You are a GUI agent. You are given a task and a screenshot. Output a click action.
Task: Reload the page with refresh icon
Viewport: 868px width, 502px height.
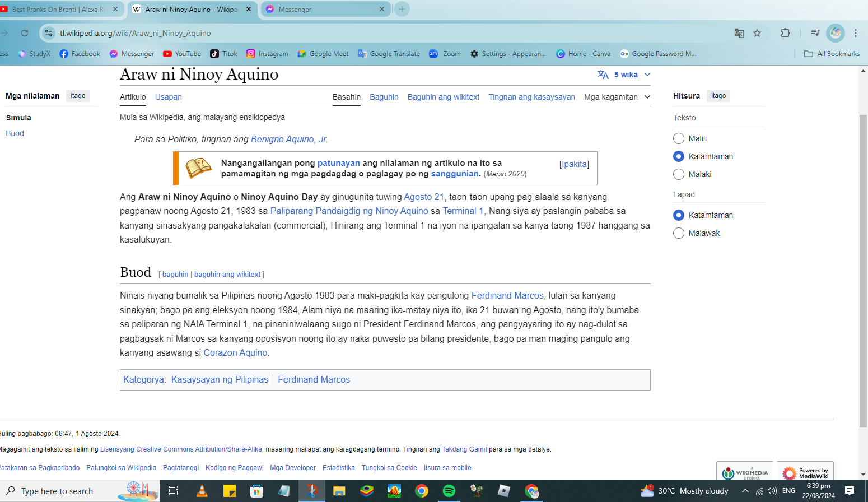[x=25, y=33]
